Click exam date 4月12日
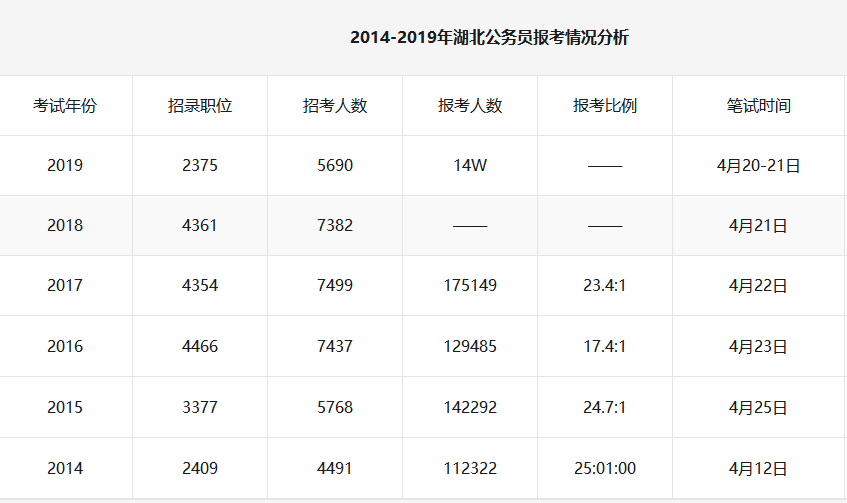Viewport: 847px width, 503px height. click(758, 468)
